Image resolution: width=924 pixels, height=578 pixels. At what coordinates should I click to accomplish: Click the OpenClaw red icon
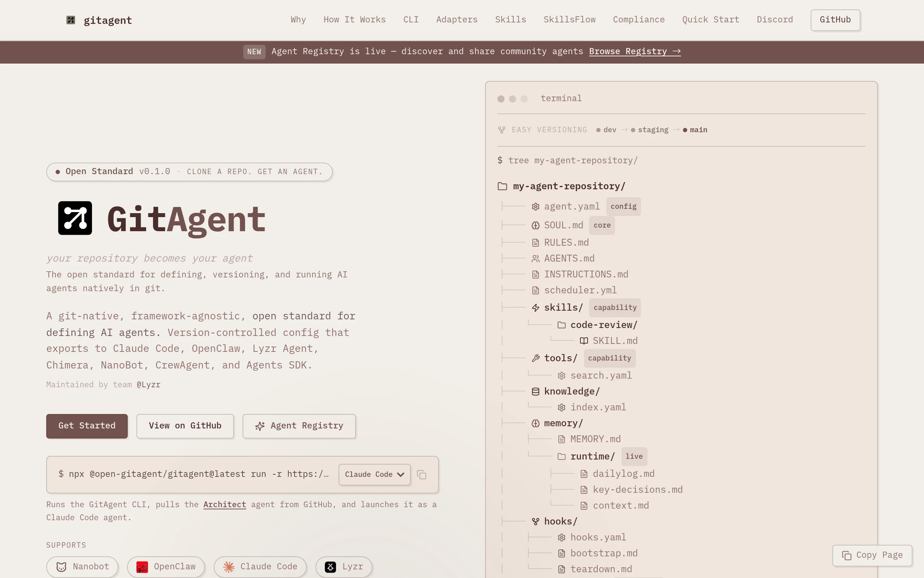(142, 567)
